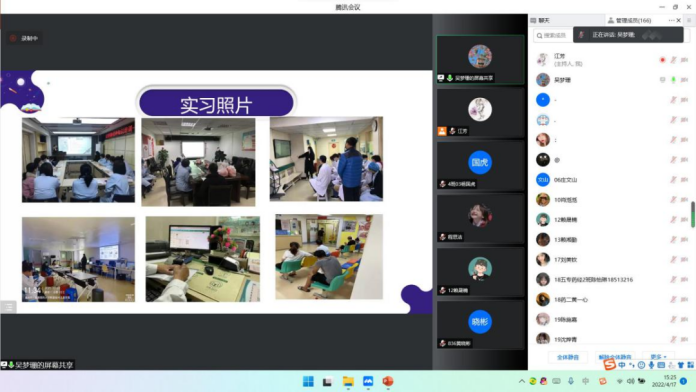Toggle camera icon for 吴梦珊
This screenshot has height=392, width=696.
click(684, 80)
